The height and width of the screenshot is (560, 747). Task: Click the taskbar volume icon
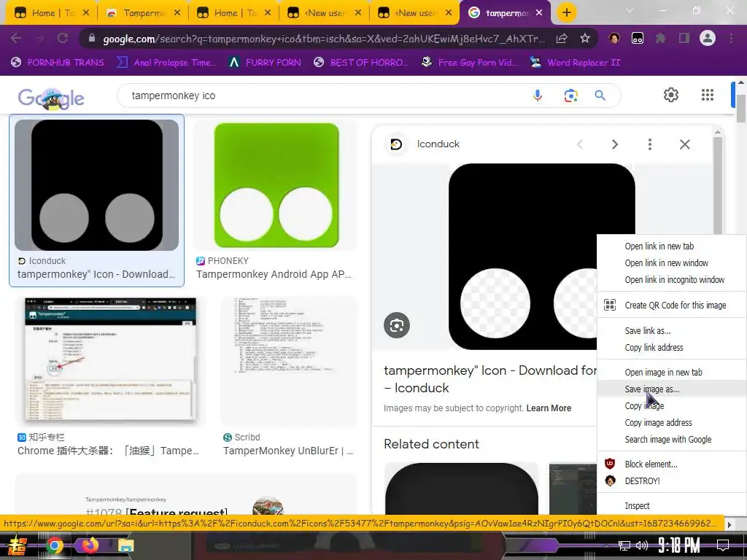pyautogui.click(x=642, y=545)
